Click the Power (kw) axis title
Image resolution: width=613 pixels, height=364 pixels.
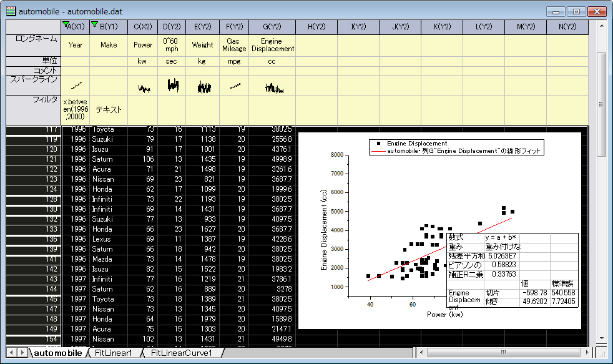(x=445, y=315)
